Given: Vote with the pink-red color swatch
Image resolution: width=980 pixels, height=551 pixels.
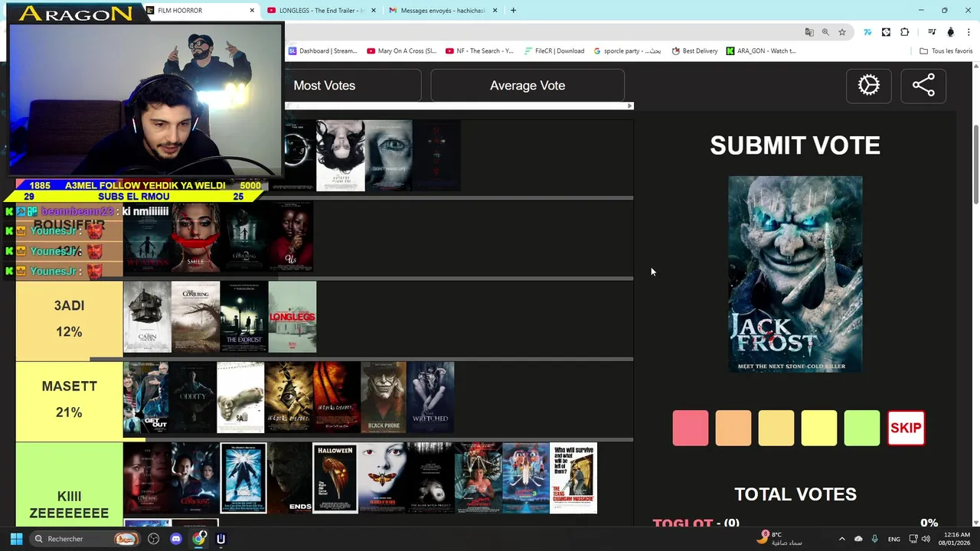Looking at the screenshot, I should pos(691,428).
